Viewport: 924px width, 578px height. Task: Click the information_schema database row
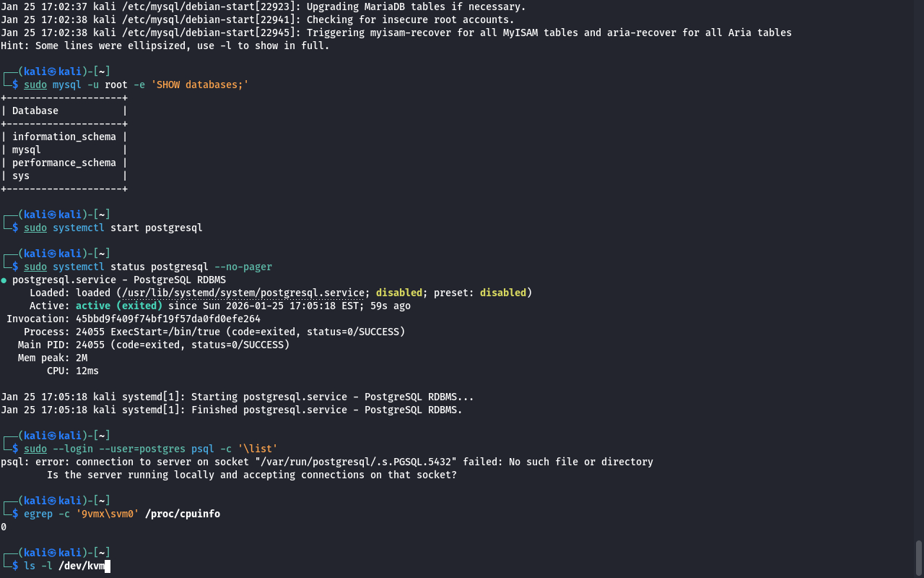(x=64, y=137)
